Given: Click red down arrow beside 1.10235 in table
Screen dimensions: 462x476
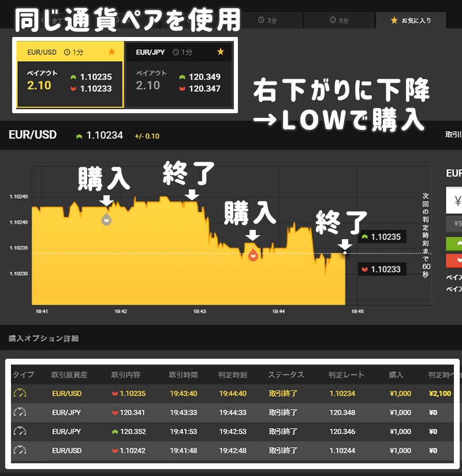Looking at the screenshot, I should click(x=115, y=394).
